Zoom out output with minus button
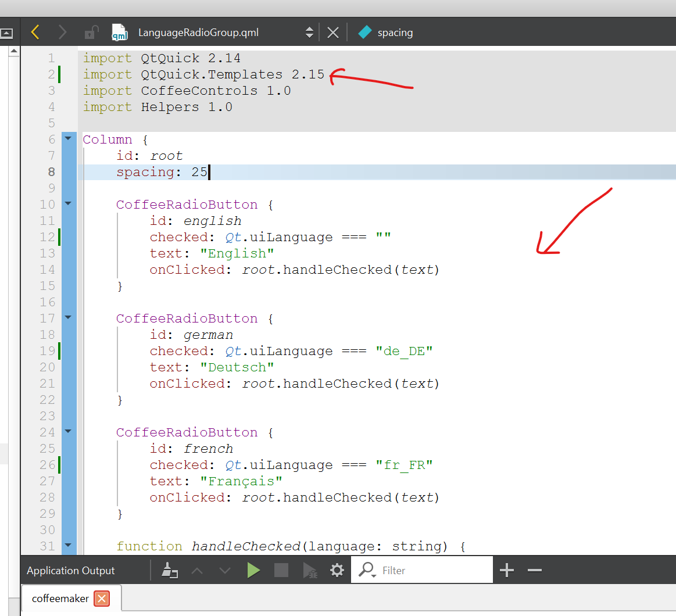The image size is (676, 616). point(535,570)
